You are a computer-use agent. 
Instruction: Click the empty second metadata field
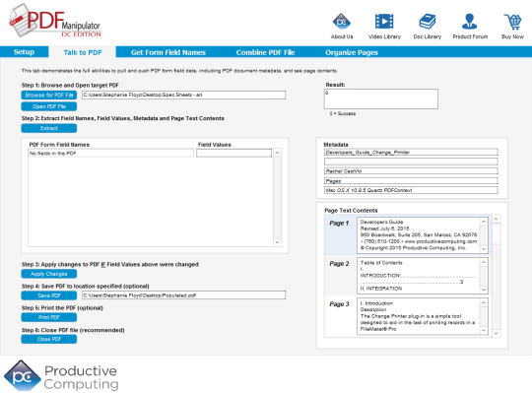coord(411,162)
